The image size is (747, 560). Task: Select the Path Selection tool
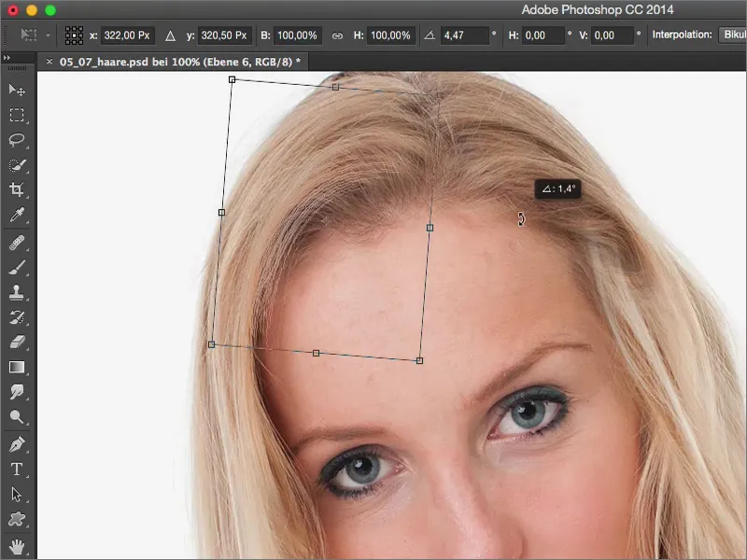pos(17,495)
